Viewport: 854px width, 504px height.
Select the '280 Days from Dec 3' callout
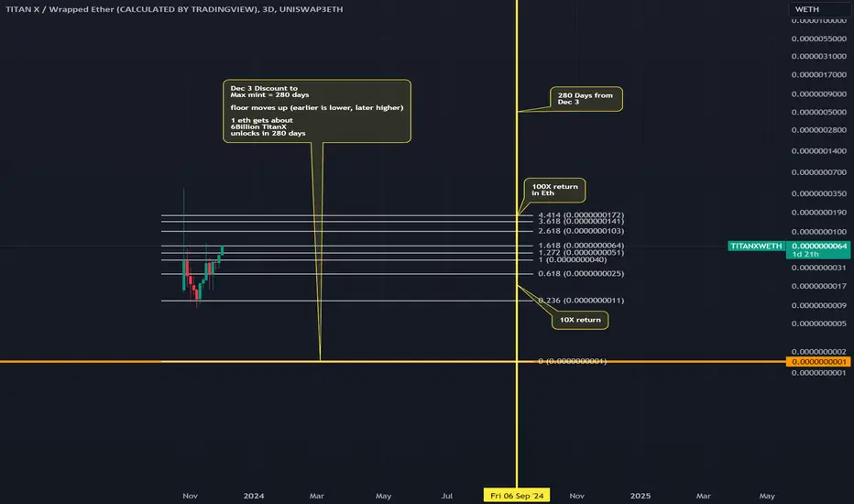(x=586, y=99)
